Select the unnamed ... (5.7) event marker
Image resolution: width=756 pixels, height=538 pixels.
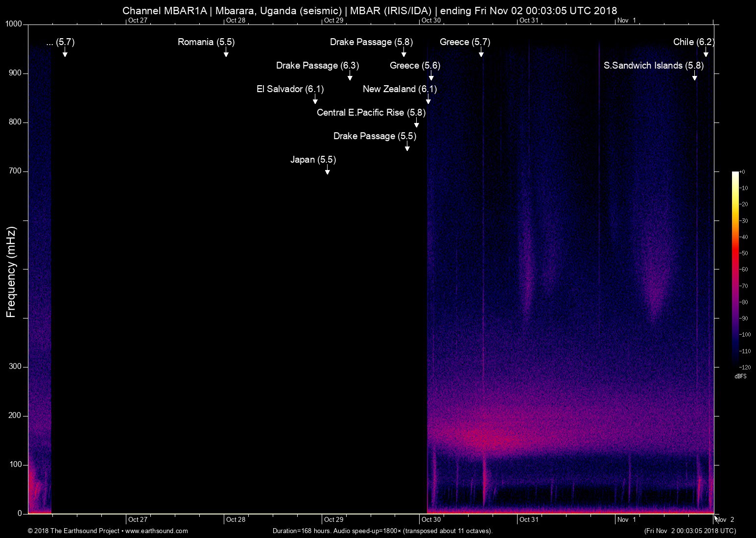(65, 54)
